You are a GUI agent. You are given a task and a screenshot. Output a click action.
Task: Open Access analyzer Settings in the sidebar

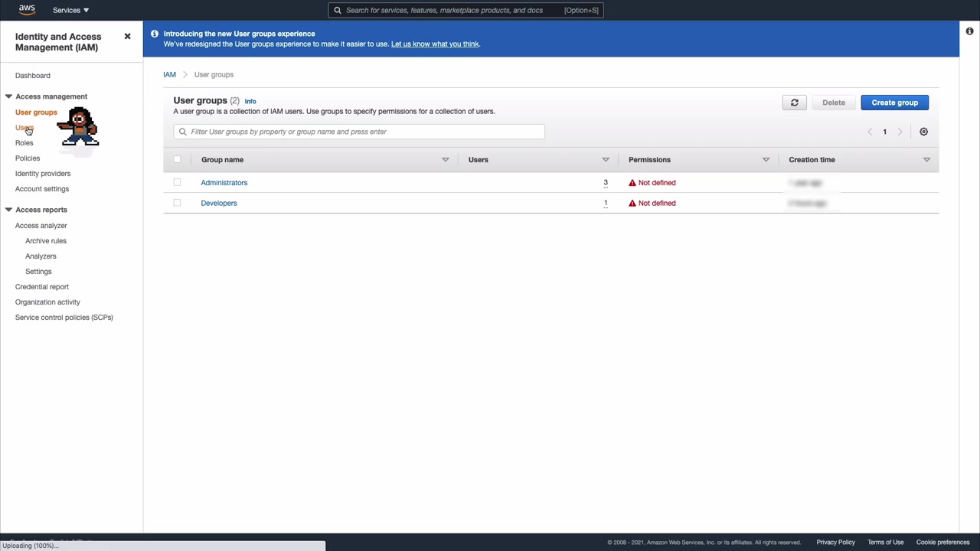[38, 272]
